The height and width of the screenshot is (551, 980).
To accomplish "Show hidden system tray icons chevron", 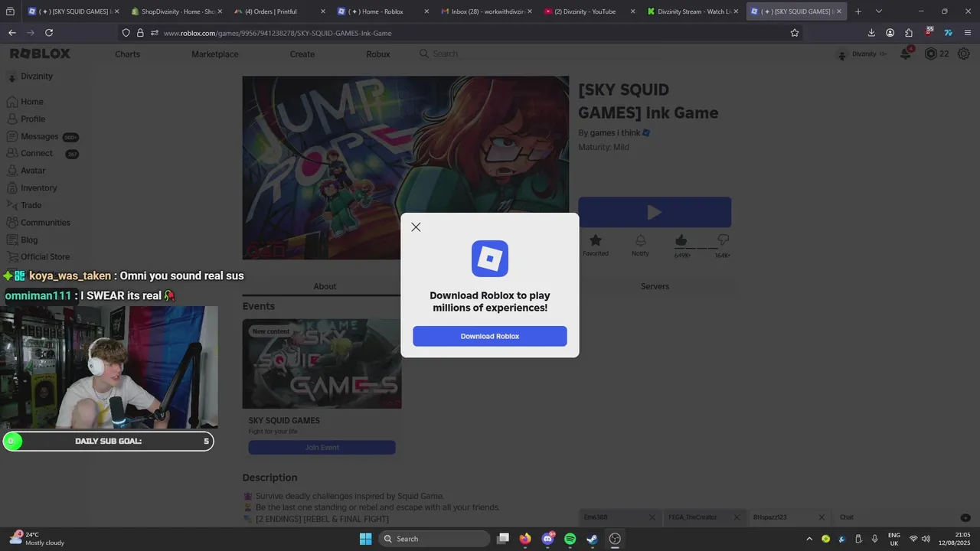I will point(809,539).
